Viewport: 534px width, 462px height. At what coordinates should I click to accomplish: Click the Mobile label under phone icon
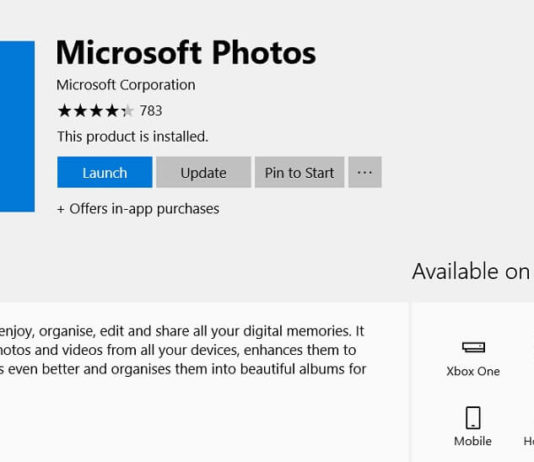[473, 441]
